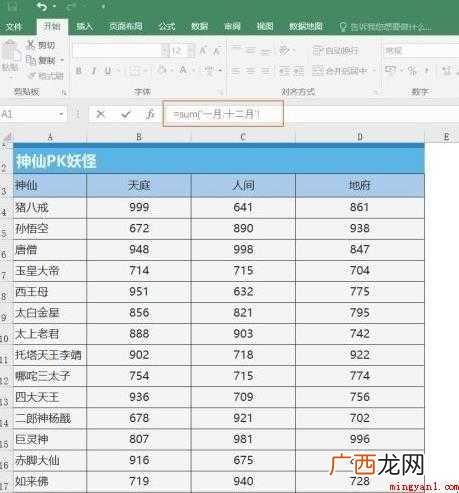Select the cell 孙悟空
Image resolution: width=459 pixels, height=493 pixels.
50,229
